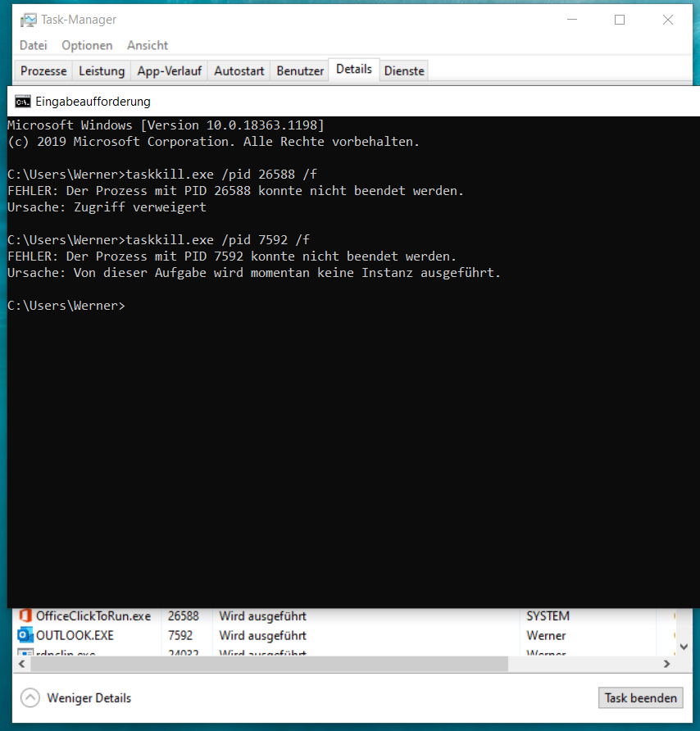The image size is (700, 731).
Task: Click the SYSTEM user name cell
Action: pyautogui.click(x=548, y=615)
